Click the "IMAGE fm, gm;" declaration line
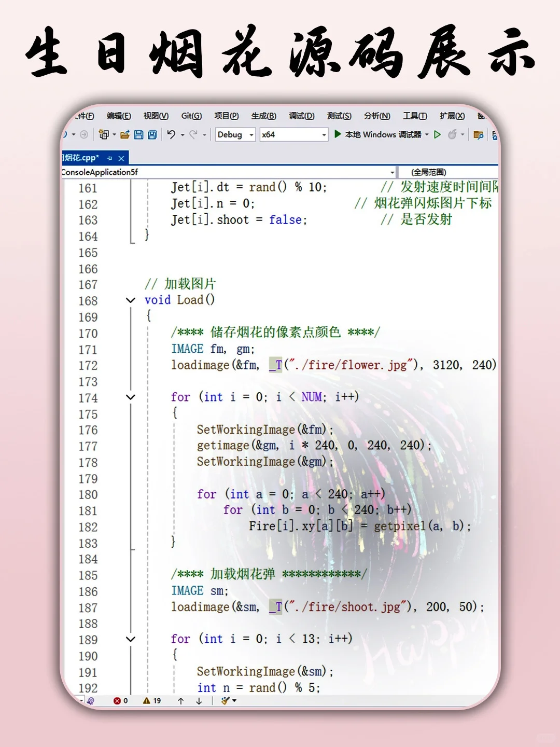Image resolution: width=560 pixels, height=747 pixels. 213,349
